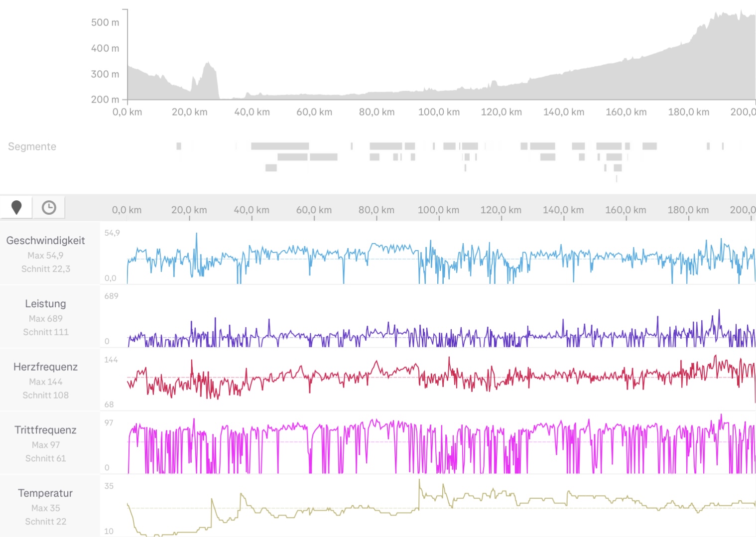Click the Schnitt 111 power value

point(45,332)
